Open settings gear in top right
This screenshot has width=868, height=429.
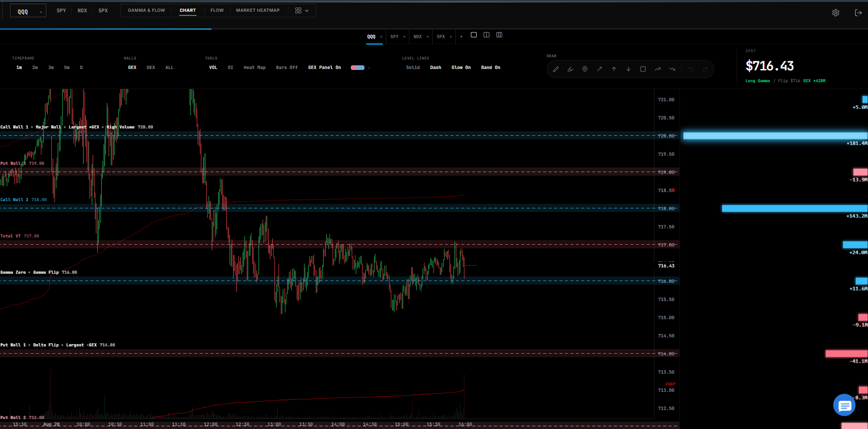click(x=836, y=13)
